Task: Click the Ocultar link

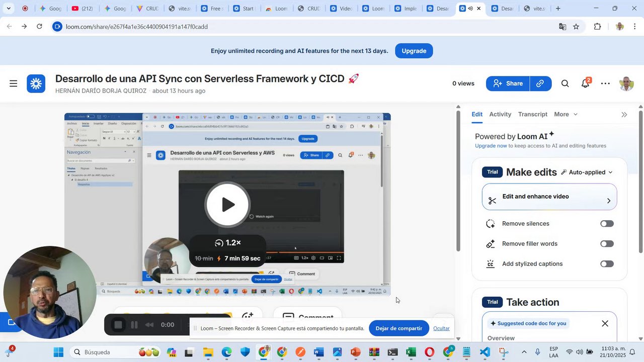Action: (x=441, y=328)
